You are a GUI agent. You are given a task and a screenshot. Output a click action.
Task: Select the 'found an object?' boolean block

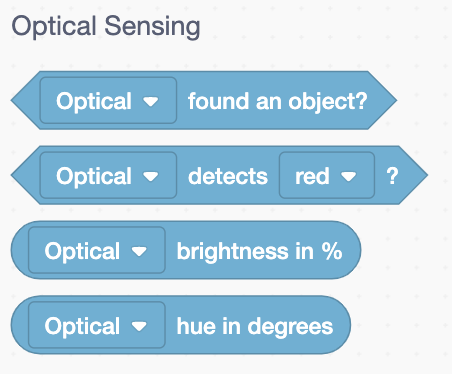pos(204,100)
